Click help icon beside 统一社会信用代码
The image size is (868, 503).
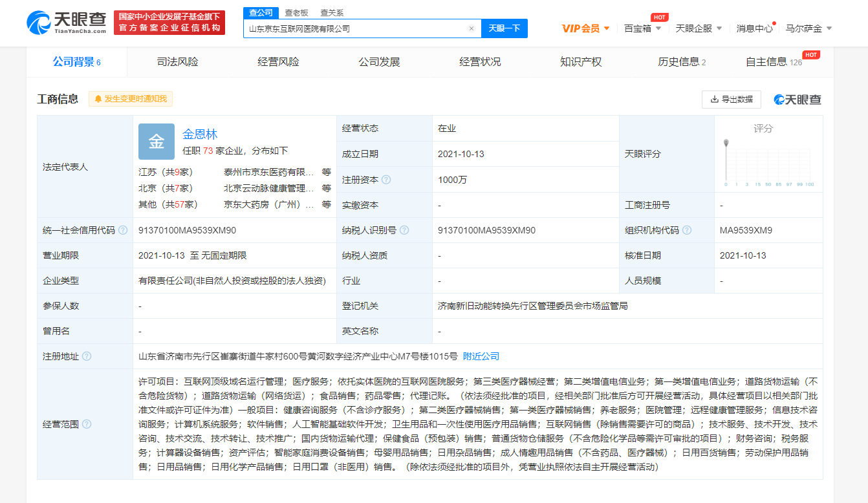(123, 230)
